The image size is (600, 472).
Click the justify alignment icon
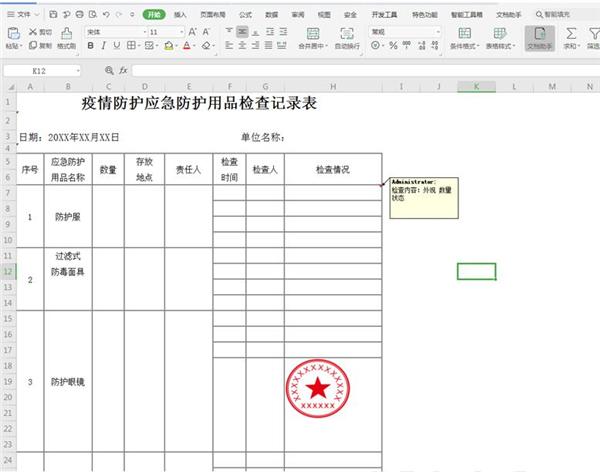pyautogui.click(x=269, y=46)
